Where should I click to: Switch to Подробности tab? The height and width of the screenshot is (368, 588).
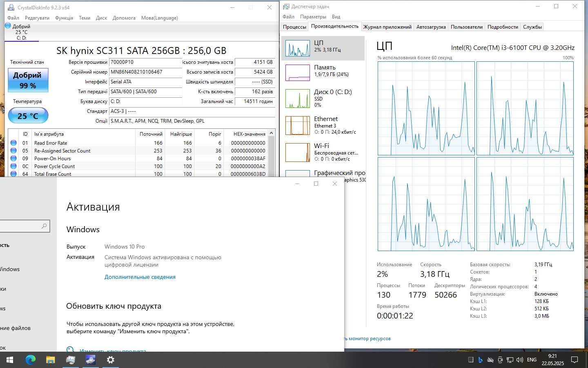(503, 27)
